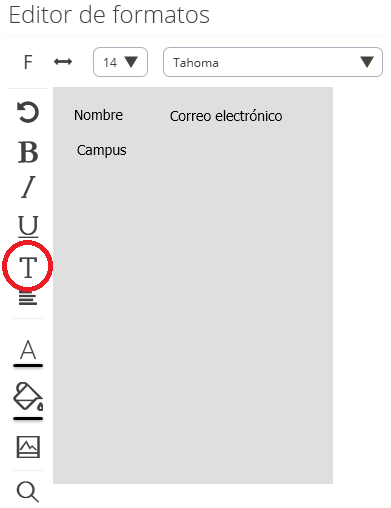Toggle underline formatting U icon
The width and height of the screenshot is (391, 508).
28,226
